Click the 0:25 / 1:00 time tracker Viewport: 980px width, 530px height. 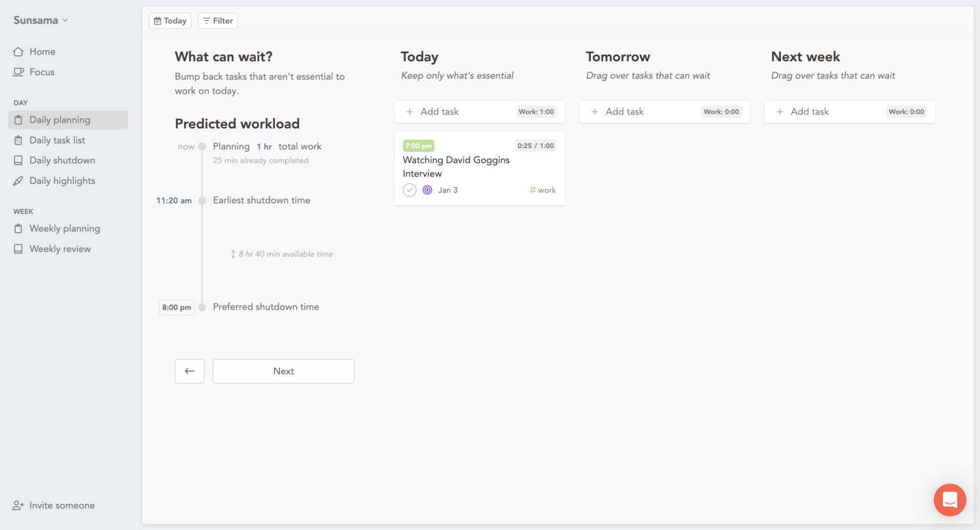click(x=535, y=146)
